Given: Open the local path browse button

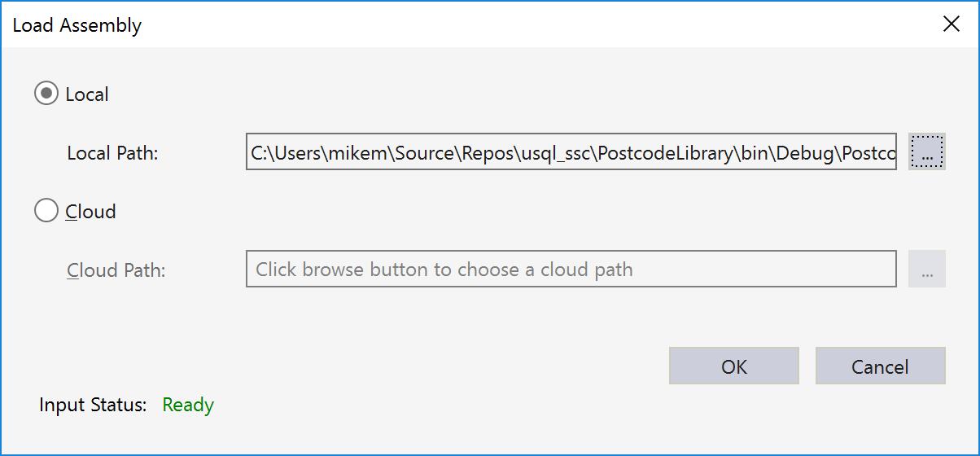Looking at the screenshot, I should (926, 152).
